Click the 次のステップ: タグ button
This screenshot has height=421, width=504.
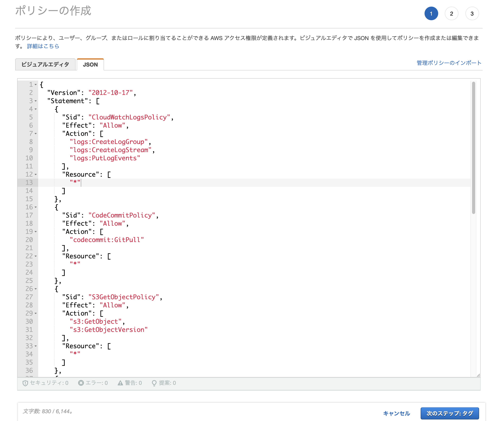(449, 413)
